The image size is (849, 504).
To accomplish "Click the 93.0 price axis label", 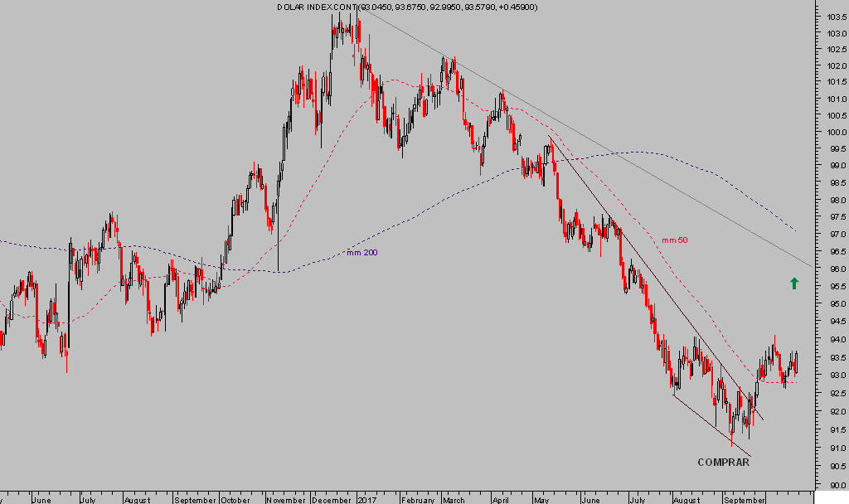I will tap(836, 376).
